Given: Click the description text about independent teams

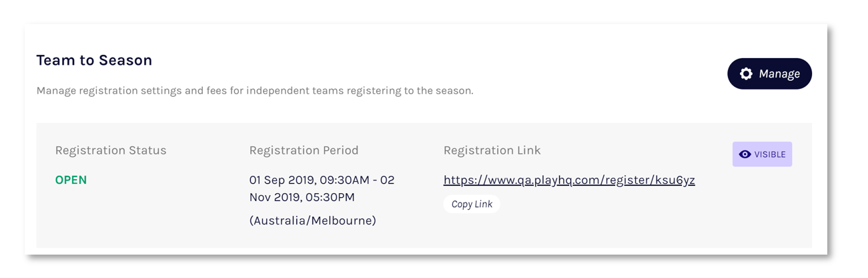Looking at the screenshot, I should coord(254,90).
